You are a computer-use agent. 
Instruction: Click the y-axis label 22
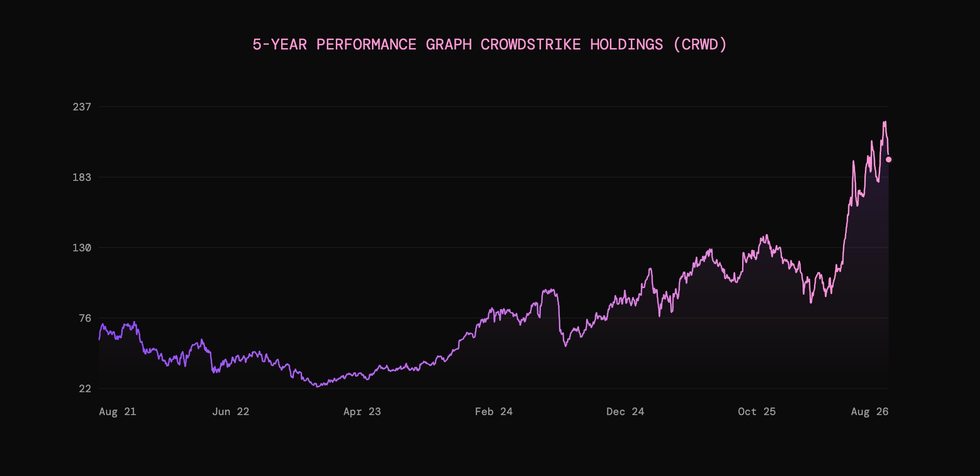[85, 388]
